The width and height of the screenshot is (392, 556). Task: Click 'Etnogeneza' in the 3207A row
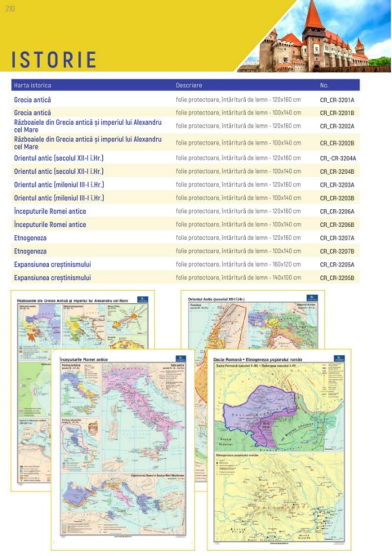point(30,238)
